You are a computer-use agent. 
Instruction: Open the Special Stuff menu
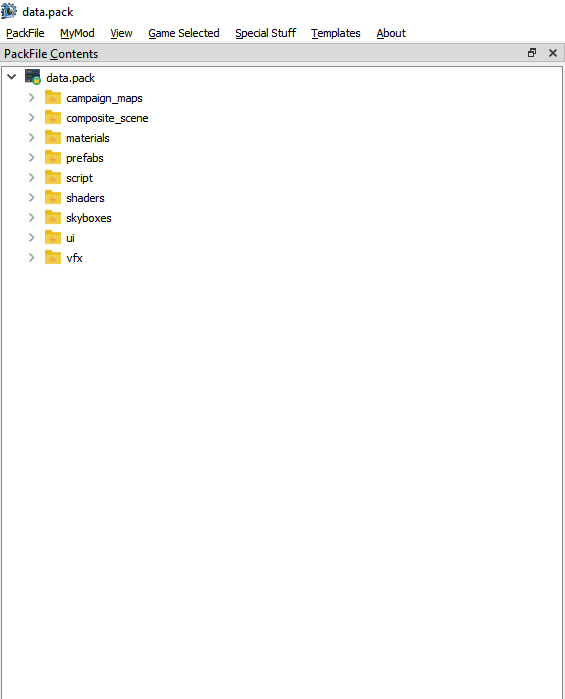(x=266, y=33)
